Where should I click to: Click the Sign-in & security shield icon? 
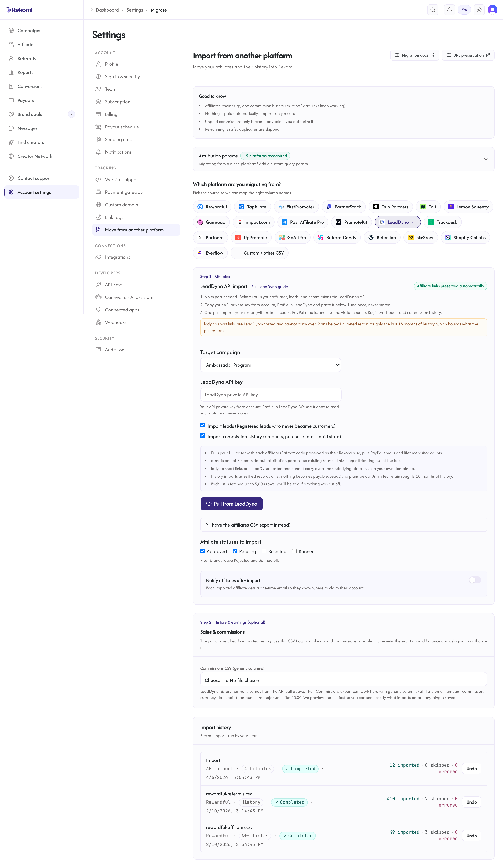pyautogui.click(x=98, y=76)
